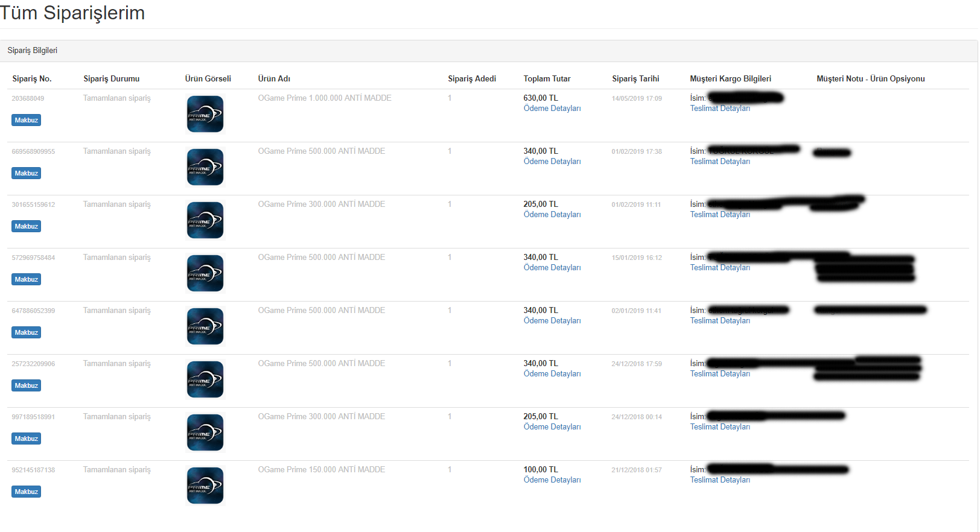
Task: Click the order date 14/05/2019 17:09
Action: (x=637, y=98)
